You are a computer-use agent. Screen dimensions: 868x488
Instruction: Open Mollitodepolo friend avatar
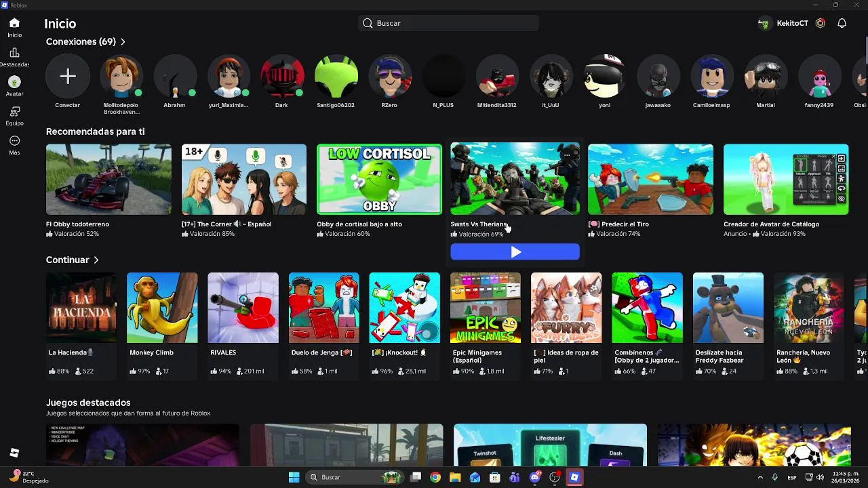(121, 76)
